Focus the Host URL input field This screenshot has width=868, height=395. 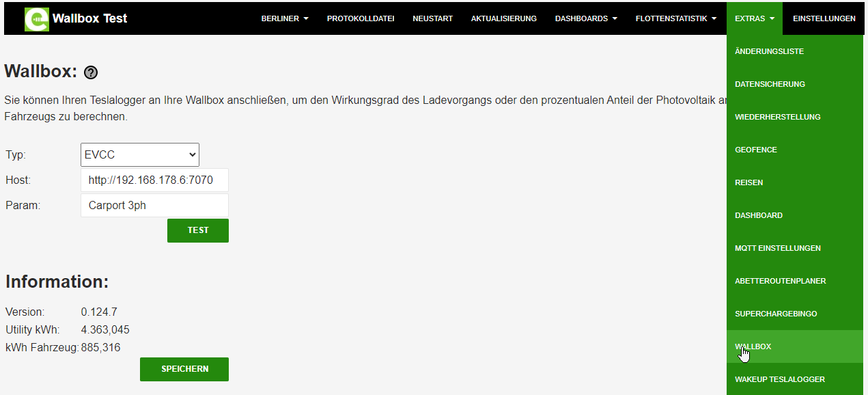[154, 180]
